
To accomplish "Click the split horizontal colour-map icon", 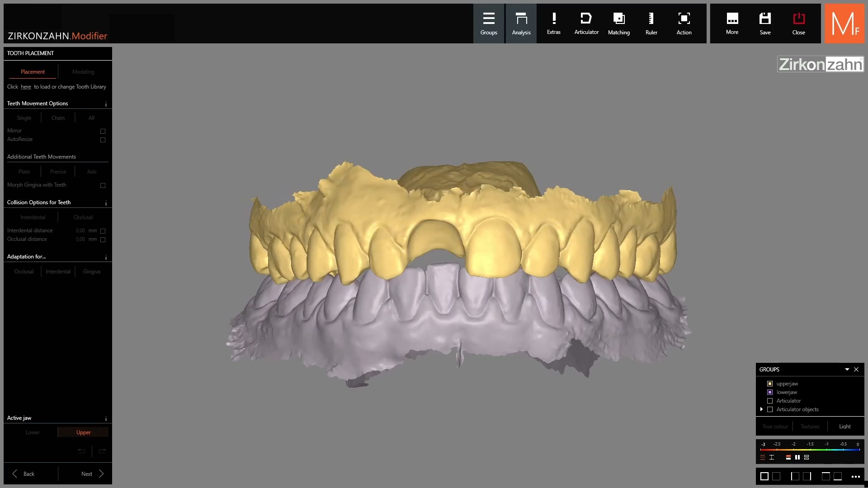I will coord(788,457).
